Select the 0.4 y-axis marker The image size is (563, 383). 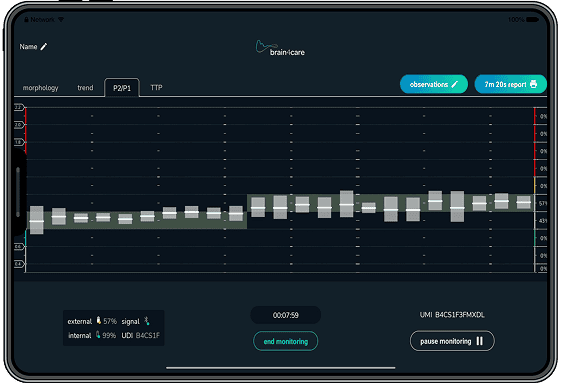click(x=19, y=264)
